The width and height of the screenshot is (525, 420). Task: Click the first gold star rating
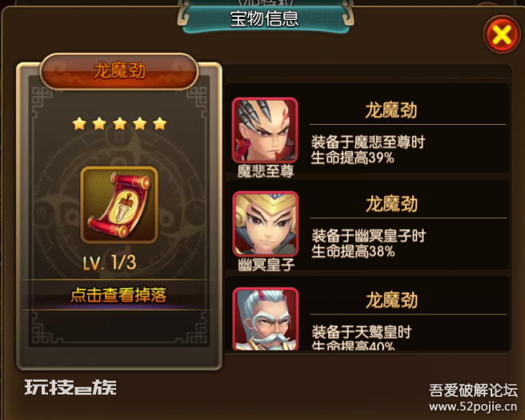point(79,124)
